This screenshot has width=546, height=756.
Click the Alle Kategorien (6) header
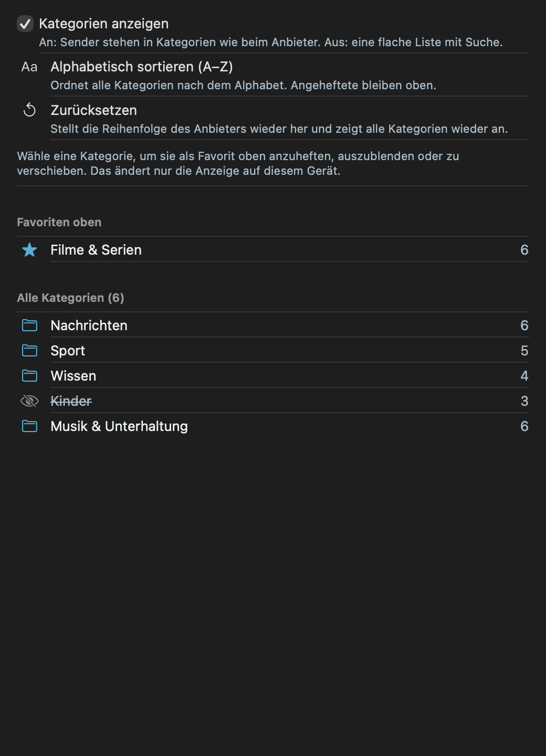click(x=70, y=298)
